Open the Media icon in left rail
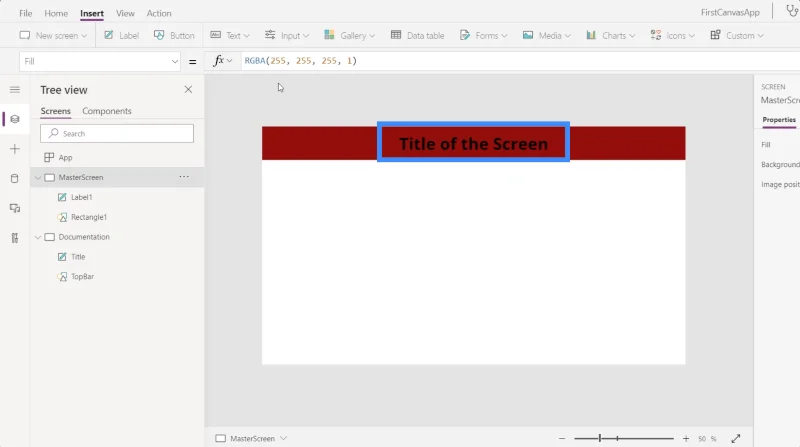Image resolution: width=800 pixels, height=447 pixels. [x=15, y=208]
